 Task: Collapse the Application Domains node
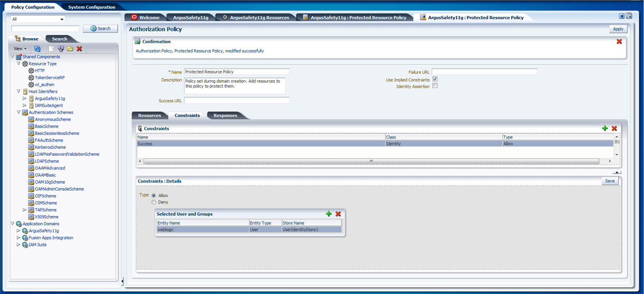(13, 224)
